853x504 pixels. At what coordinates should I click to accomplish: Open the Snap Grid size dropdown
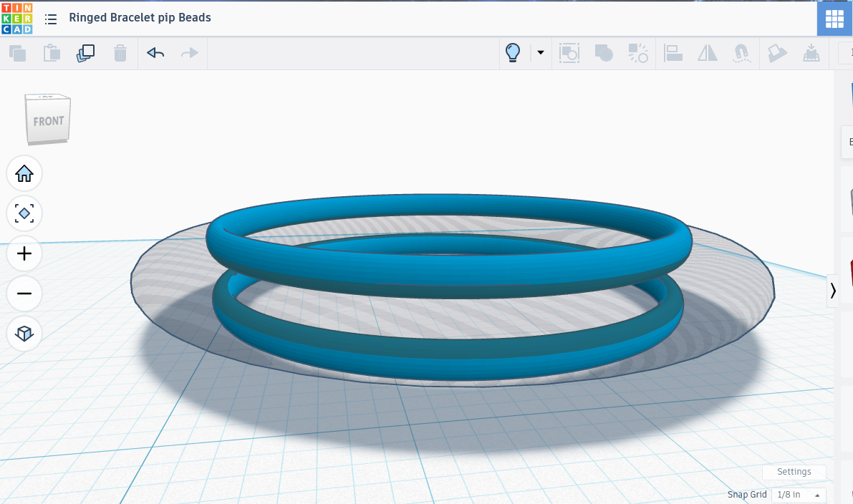pyautogui.click(x=798, y=495)
